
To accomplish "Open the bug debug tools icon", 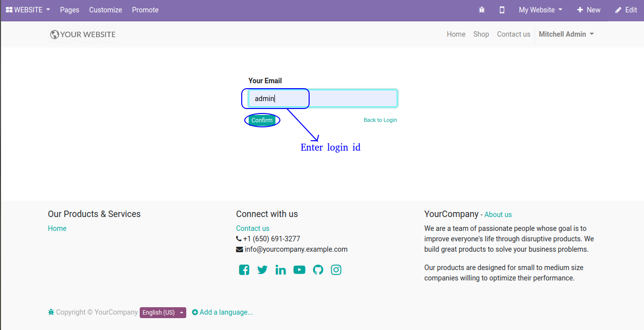I will [x=482, y=10].
